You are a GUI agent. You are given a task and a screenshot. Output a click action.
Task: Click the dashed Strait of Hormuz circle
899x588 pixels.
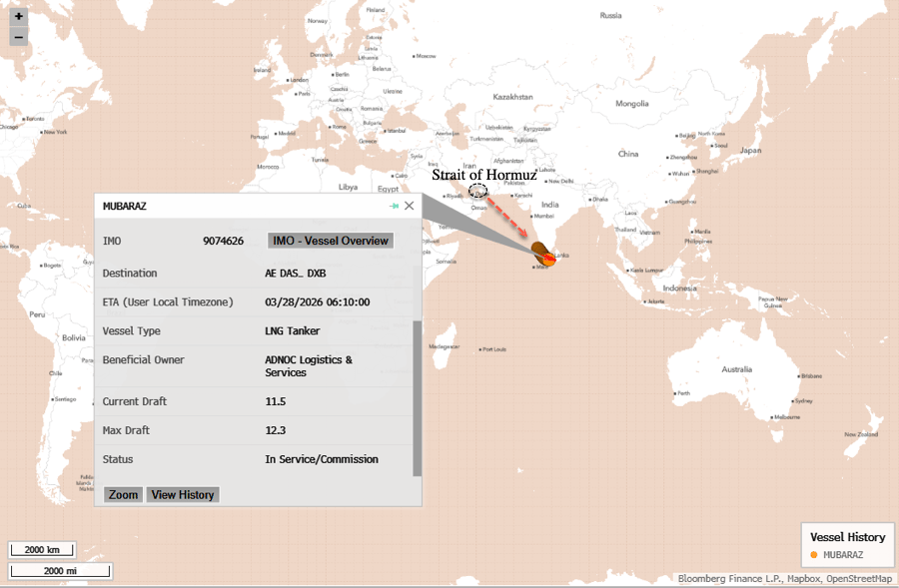click(x=478, y=191)
